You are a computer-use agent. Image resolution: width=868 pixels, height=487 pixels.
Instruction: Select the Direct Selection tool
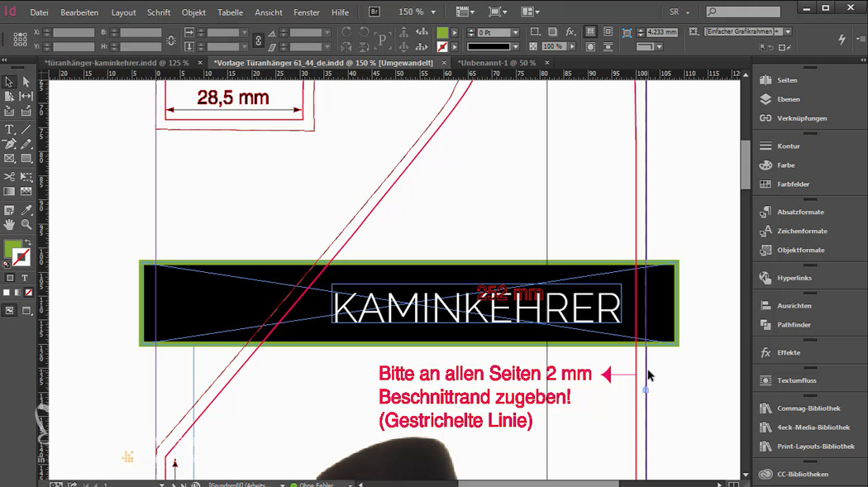click(26, 82)
